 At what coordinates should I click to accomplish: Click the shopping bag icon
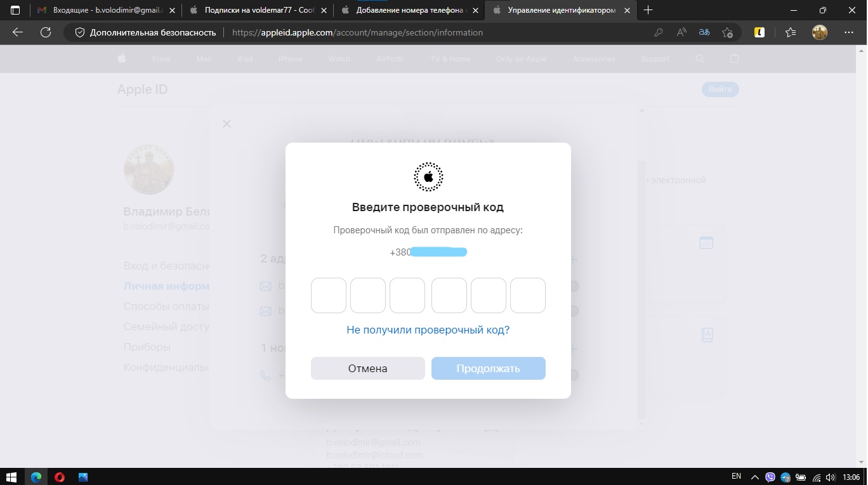(x=735, y=58)
